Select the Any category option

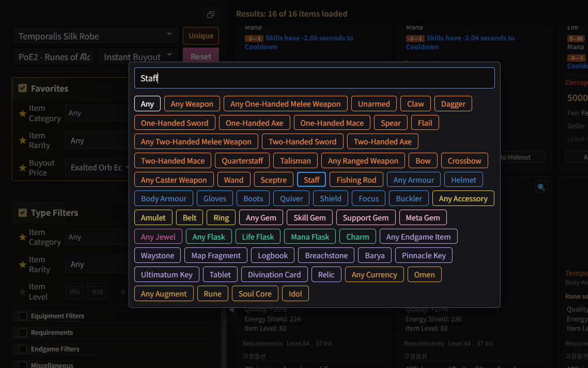click(x=147, y=104)
